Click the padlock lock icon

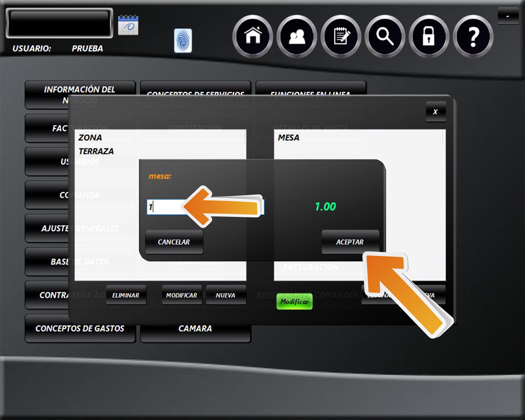(x=429, y=36)
